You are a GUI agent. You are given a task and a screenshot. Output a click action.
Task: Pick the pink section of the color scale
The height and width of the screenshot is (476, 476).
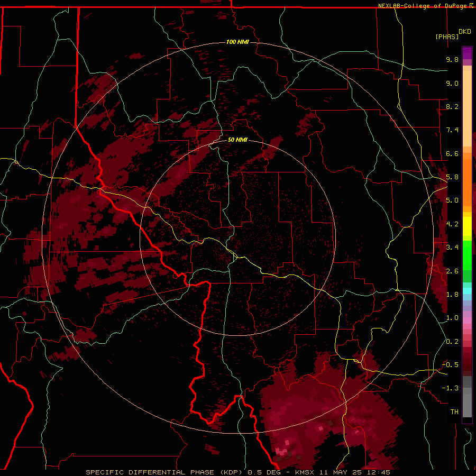467,321
